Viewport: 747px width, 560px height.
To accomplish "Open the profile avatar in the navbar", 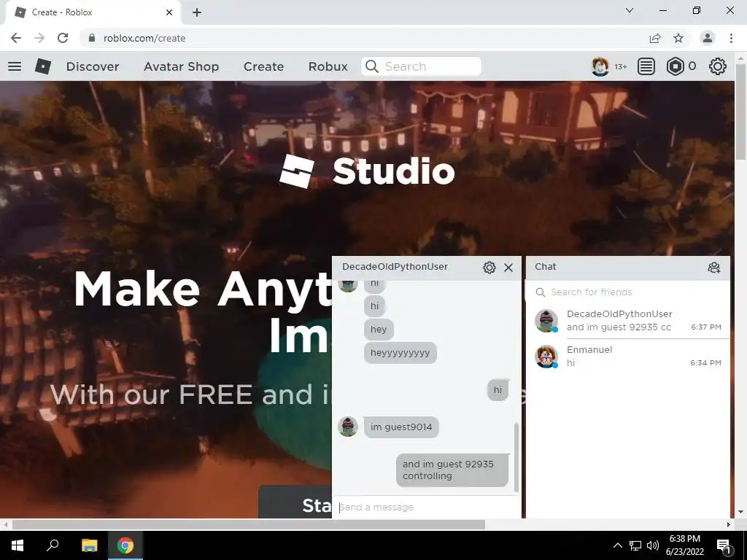I will pyautogui.click(x=600, y=66).
